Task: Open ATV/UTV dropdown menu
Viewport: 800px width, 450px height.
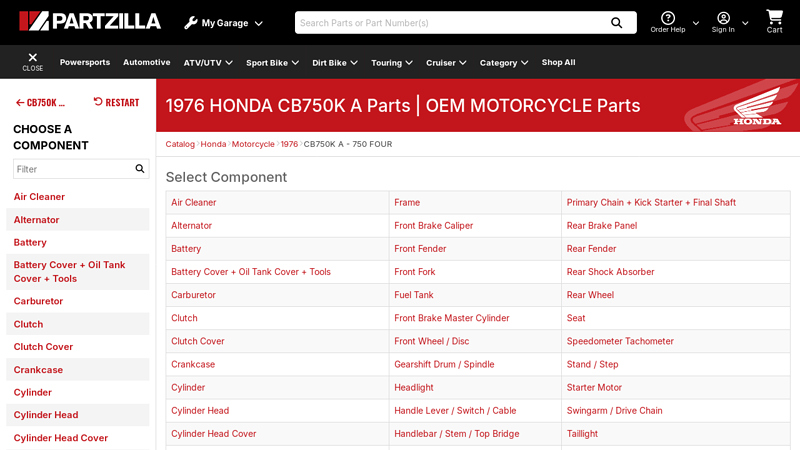Action: click(x=208, y=63)
